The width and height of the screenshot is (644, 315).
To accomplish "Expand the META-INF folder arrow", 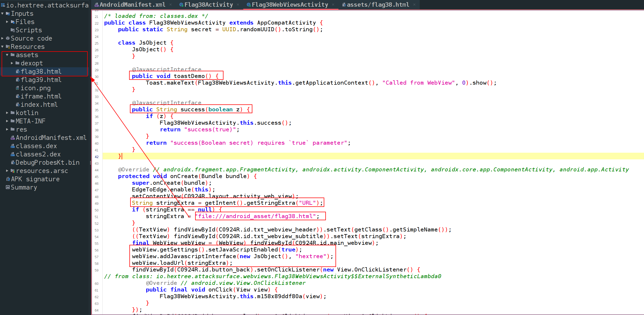I will click(x=7, y=121).
